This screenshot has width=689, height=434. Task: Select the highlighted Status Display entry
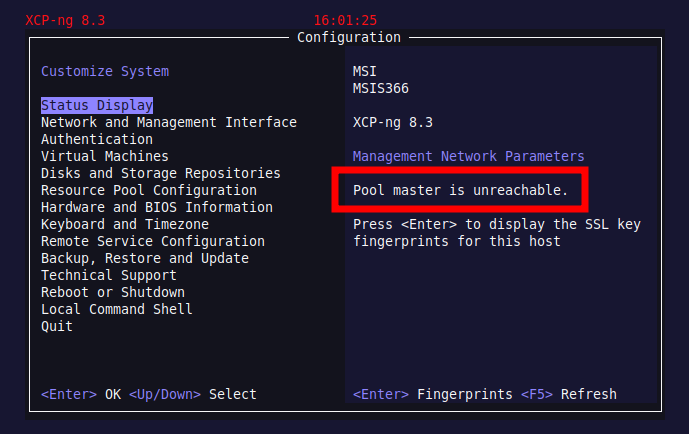click(x=97, y=105)
